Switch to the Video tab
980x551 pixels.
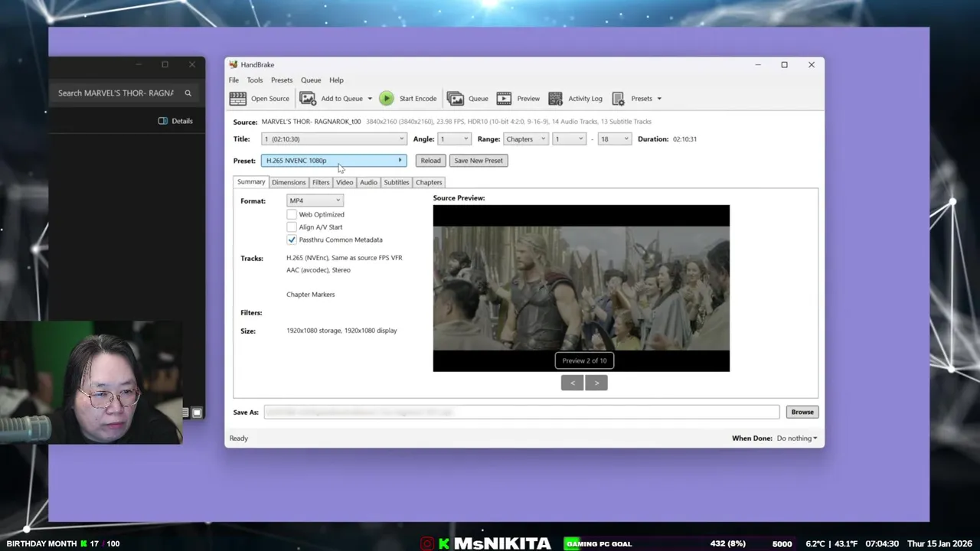(345, 183)
